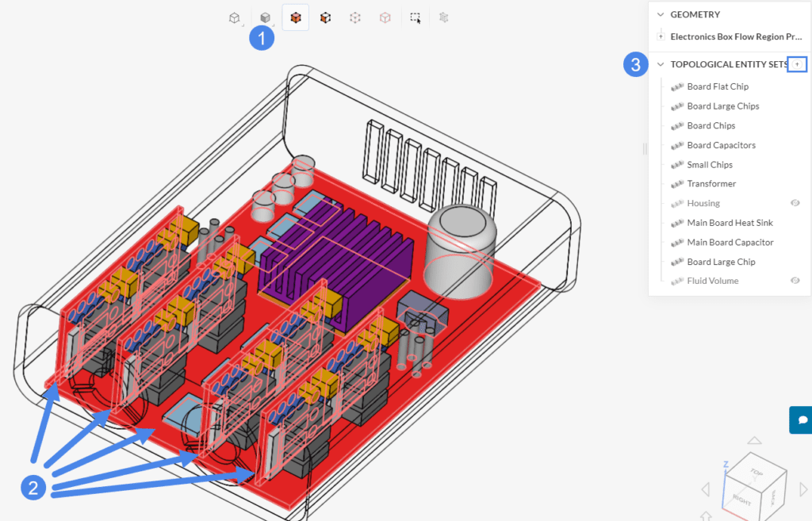The width and height of the screenshot is (812, 521).
Task: Show the hidden Fluid Volume entity set
Action: pos(795,281)
